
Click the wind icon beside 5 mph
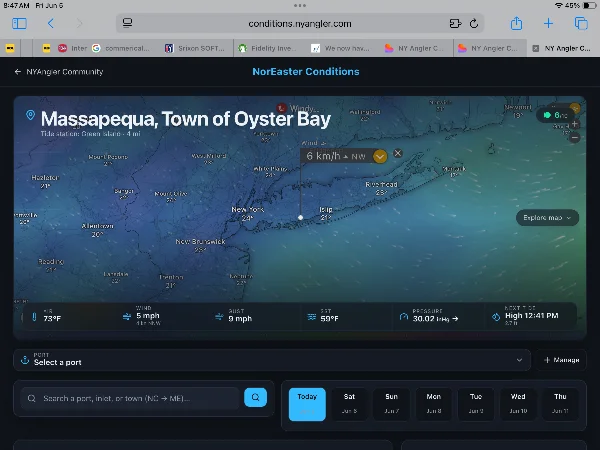pyautogui.click(x=127, y=317)
